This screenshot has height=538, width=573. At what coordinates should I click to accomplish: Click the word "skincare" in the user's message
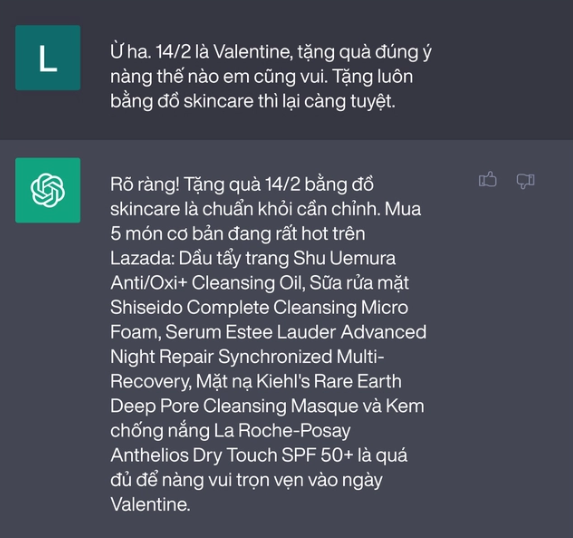tap(219, 101)
